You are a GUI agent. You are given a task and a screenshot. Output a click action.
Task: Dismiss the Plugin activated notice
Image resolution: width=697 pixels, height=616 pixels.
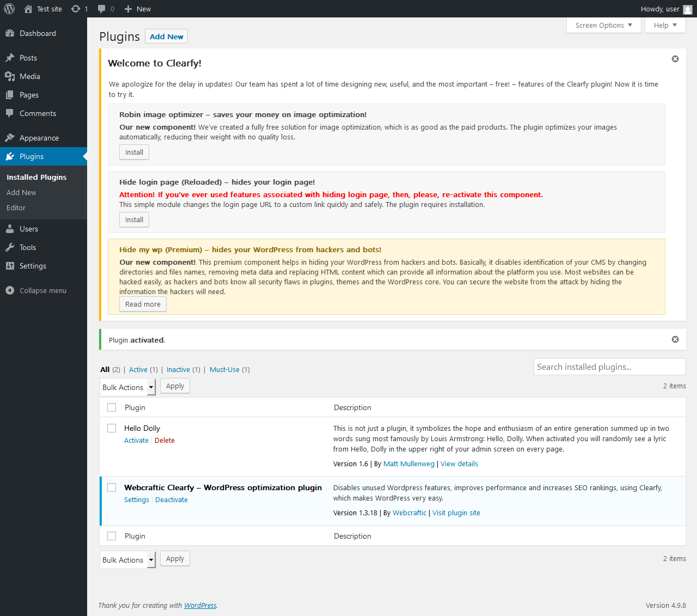point(675,339)
